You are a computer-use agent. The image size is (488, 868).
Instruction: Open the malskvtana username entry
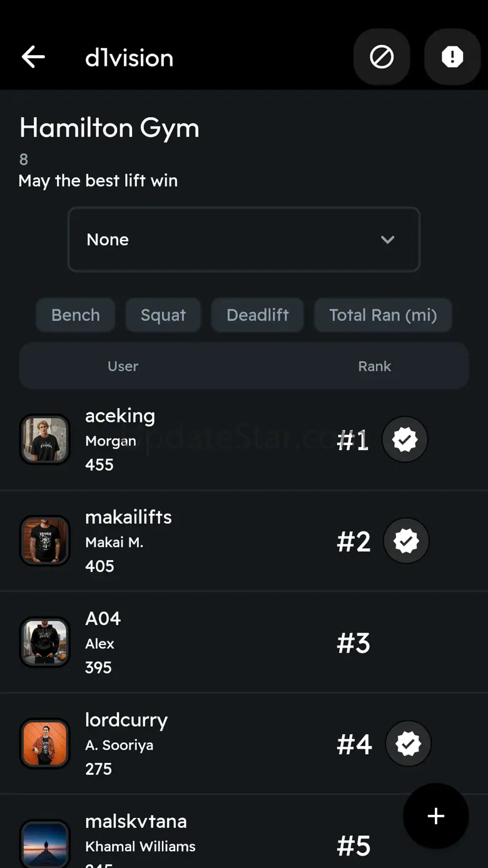pos(136,821)
